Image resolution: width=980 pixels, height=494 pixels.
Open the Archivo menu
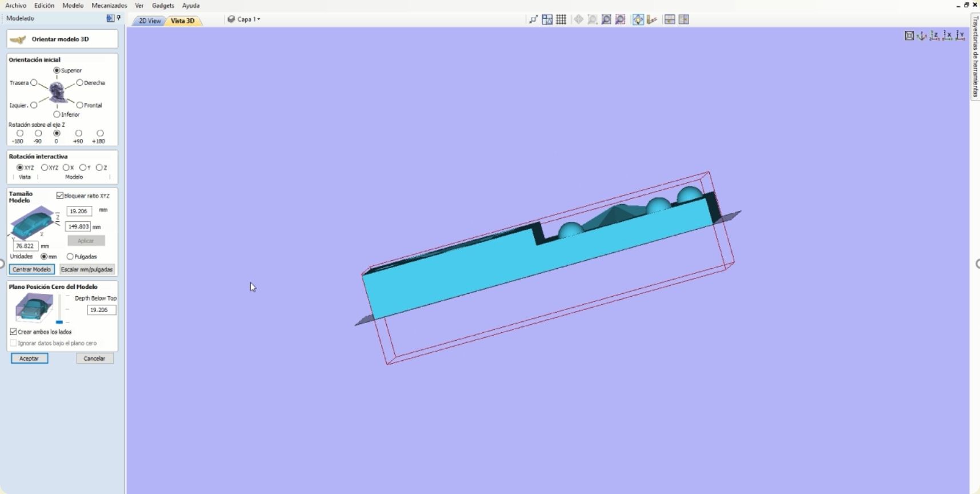pyautogui.click(x=16, y=6)
